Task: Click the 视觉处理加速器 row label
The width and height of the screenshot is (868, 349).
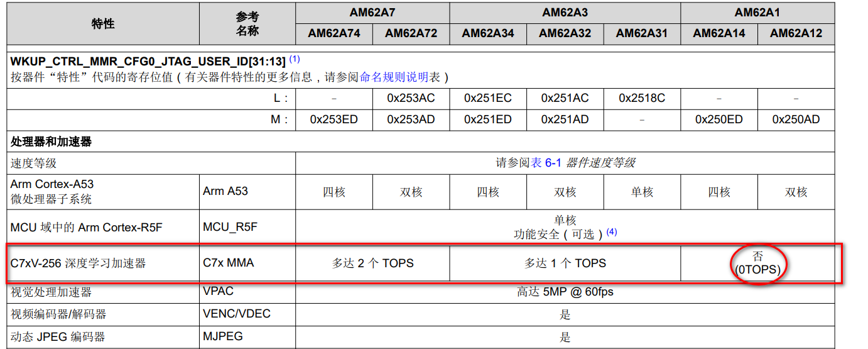Action: point(51,292)
